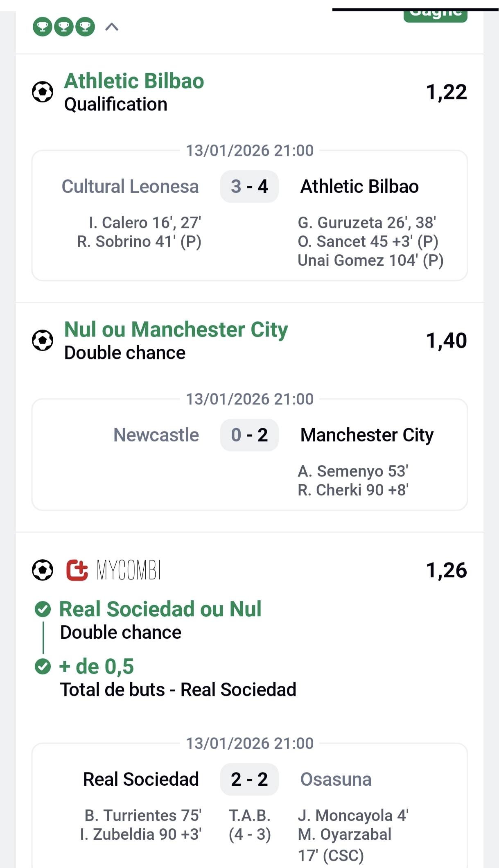Click the 0 - 2 score box
Image resolution: width=499 pixels, height=868 pixels.
pyautogui.click(x=249, y=435)
